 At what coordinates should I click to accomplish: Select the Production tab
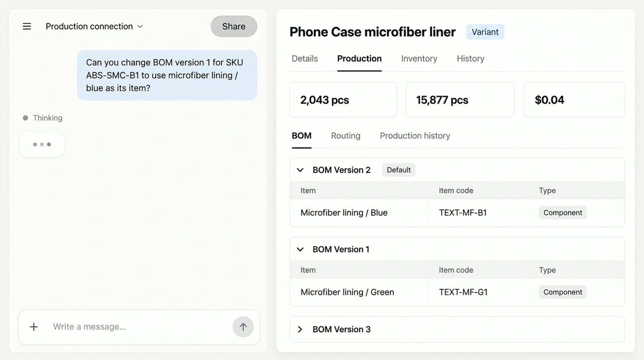[x=359, y=59]
